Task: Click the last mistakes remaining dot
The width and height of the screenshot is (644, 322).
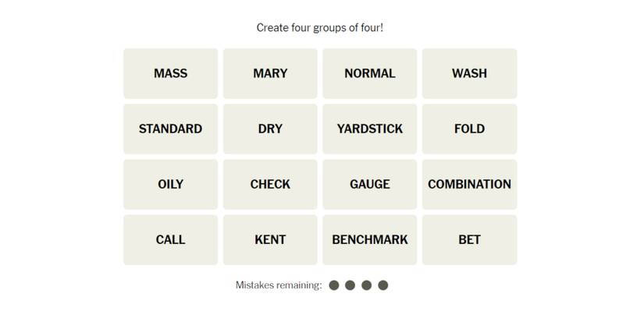Action: (383, 285)
